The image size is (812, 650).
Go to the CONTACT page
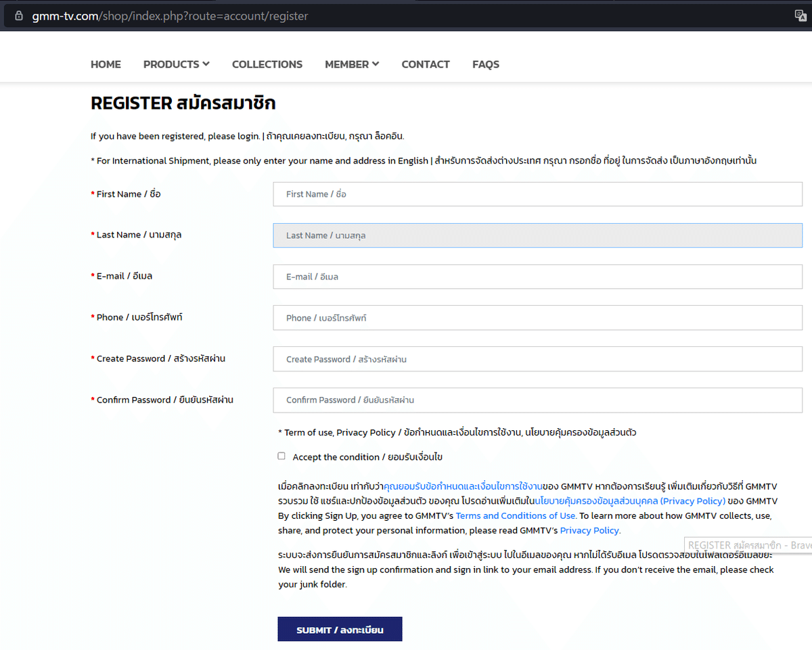(426, 64)
